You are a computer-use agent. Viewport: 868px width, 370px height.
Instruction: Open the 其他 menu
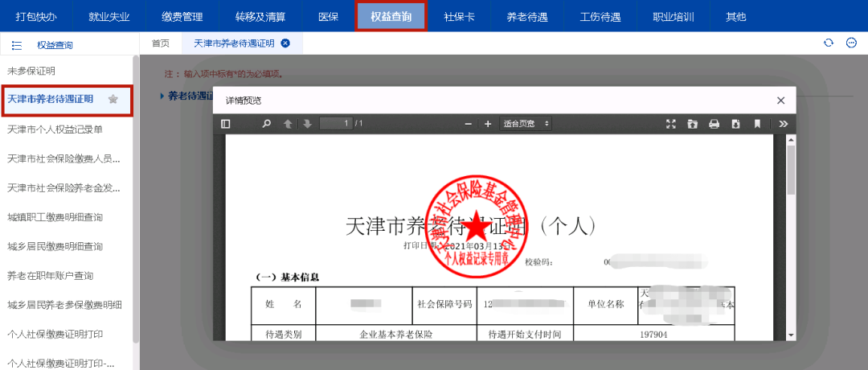pos(735,16)
